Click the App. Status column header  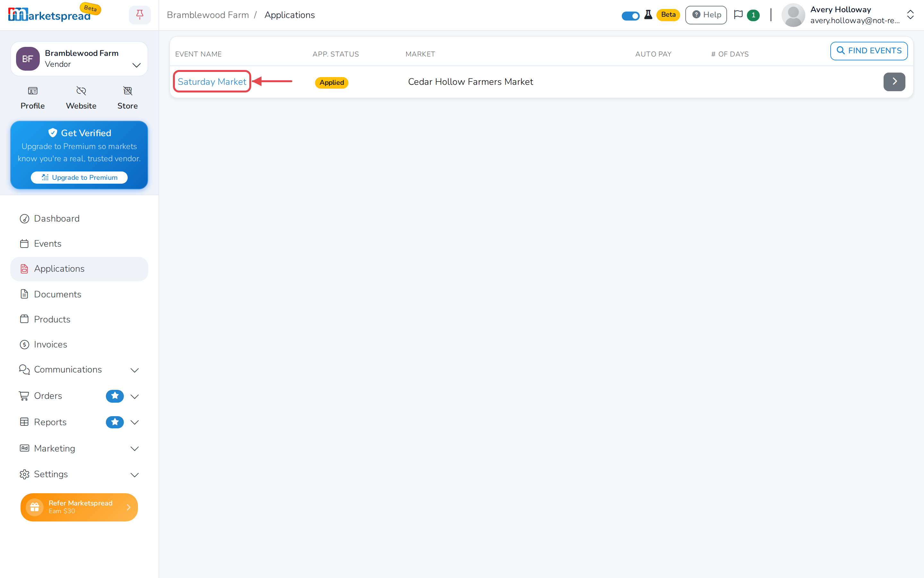tap(336, 54)
